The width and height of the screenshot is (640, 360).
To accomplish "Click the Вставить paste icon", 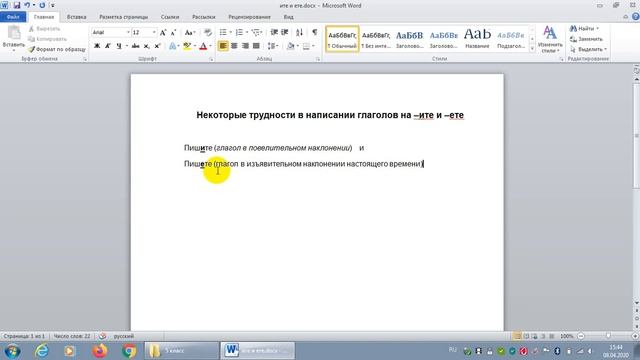I will pos(13,33).
